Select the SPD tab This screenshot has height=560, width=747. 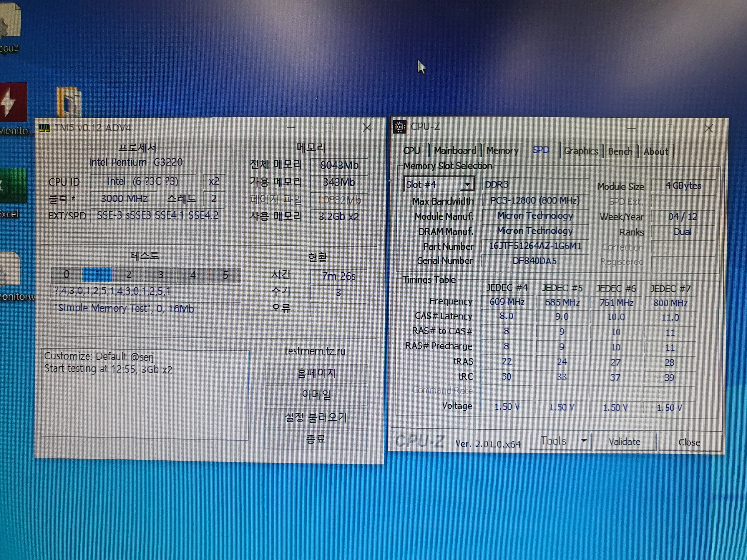point(541,150)
